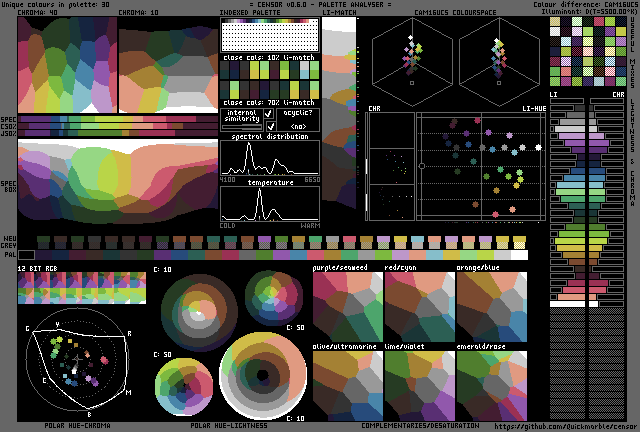640x432 pixels.
Task: Click the polar hue-chroma gamut plot
Action: (x=78, y=359)
